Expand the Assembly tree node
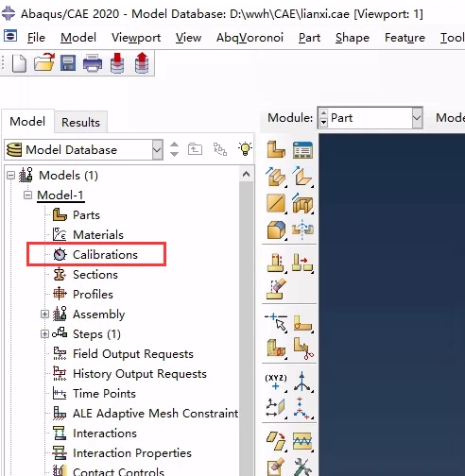465x476 pixels. point(44,314)
